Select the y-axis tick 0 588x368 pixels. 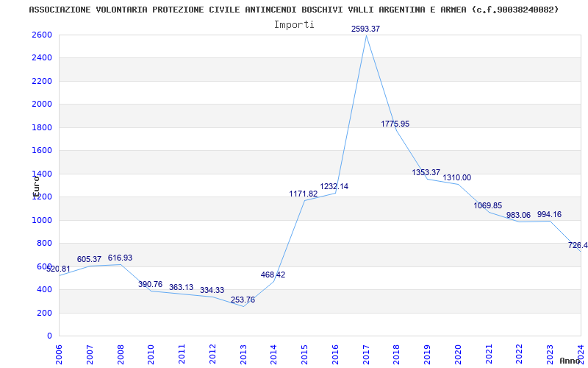click(x=49, y=336)
